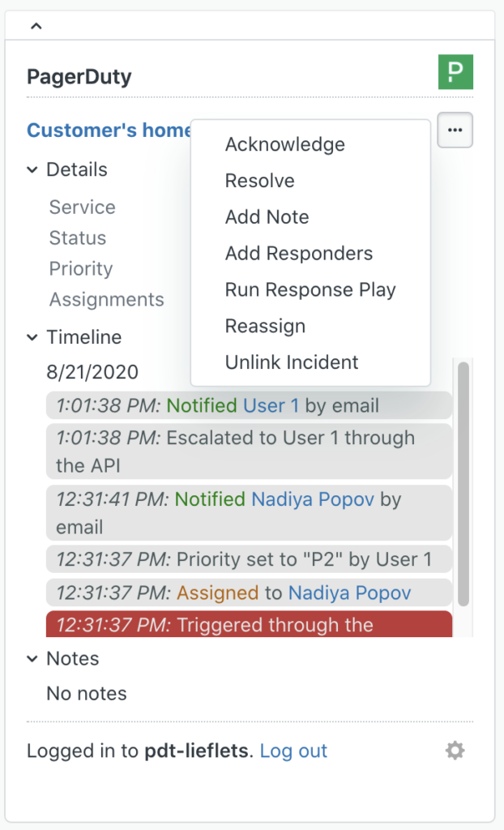Viewport: 504px width, 830px height.
Task: Collapse the Notes section
Action: [x=32, y=659]
